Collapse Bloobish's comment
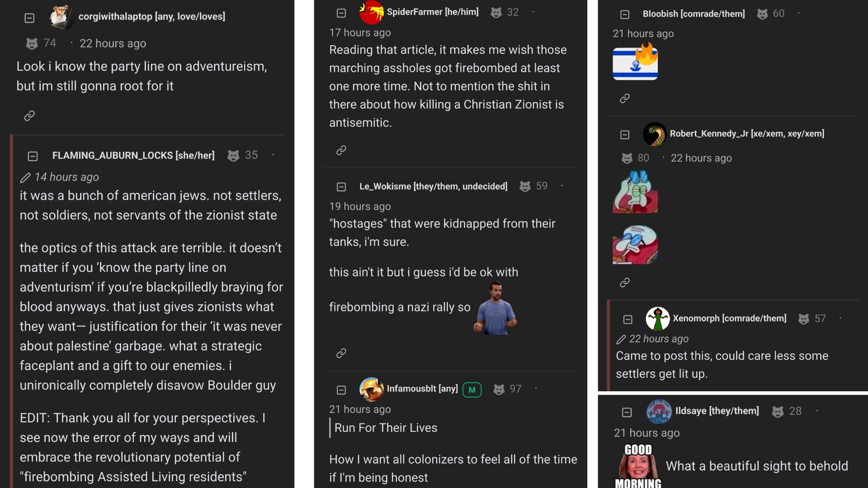This screenshot has width=868, height=488. (625, 14)
